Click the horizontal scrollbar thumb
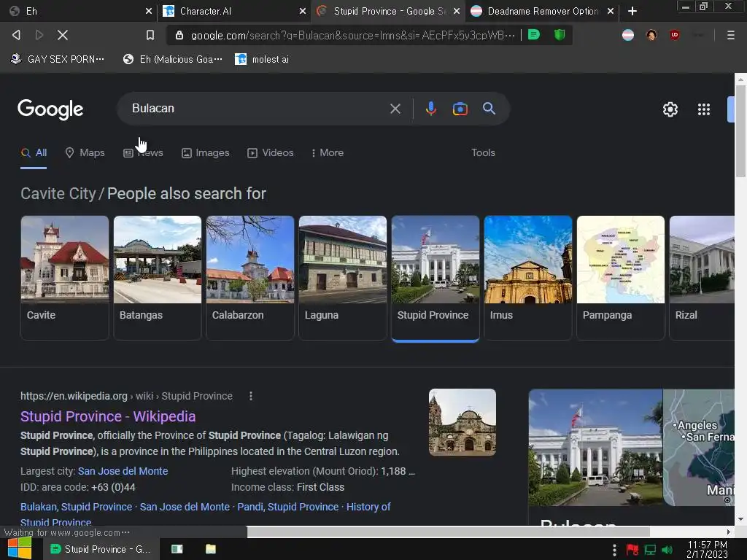Viewport: 747px width, 560px height. pos(449,532)
